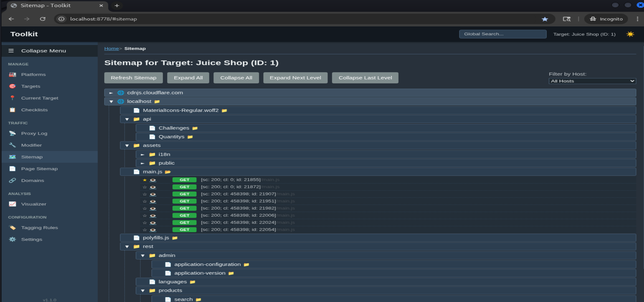Select the Modifier tool in sidebar
This screenshot has width=644, height=302.
[32, 145]
